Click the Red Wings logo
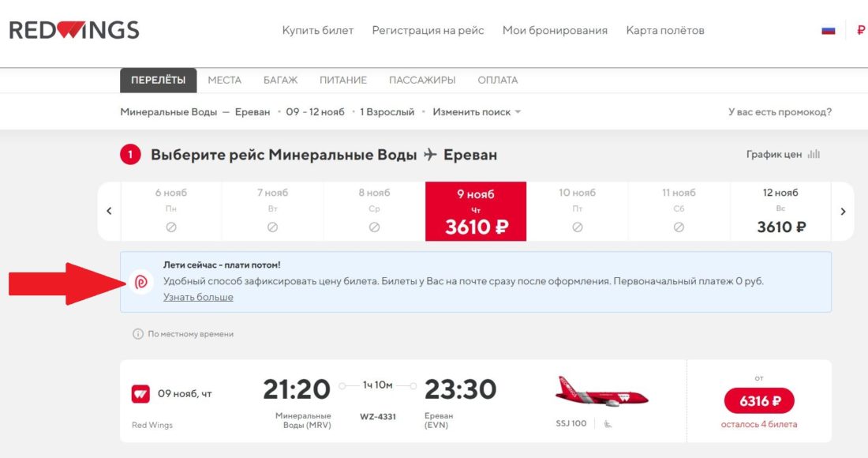 73,29
